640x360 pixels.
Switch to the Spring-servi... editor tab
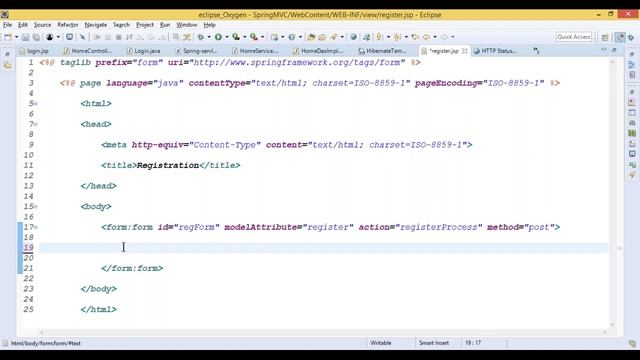pyautogui.click(x=196, y=51)
